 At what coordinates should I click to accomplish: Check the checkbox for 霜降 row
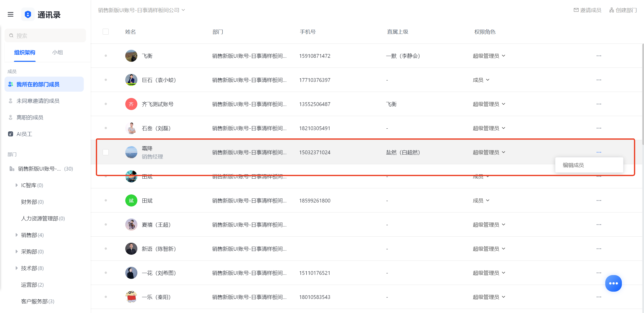[106, 152]
